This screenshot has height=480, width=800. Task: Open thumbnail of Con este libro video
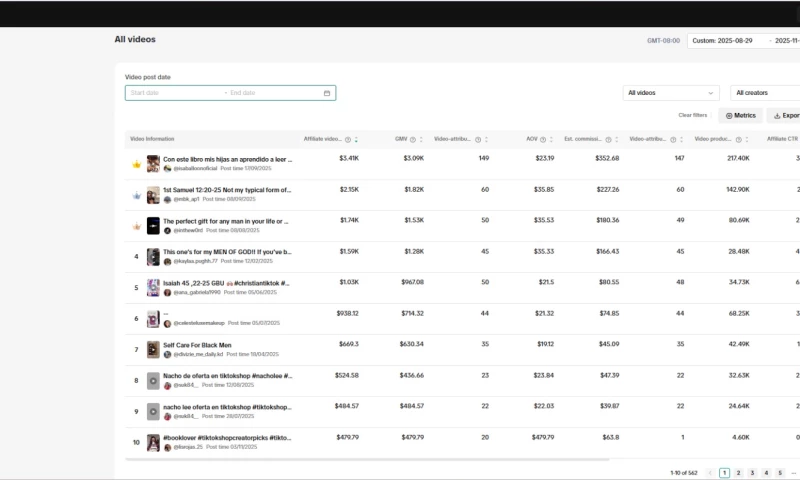point(153,164)
